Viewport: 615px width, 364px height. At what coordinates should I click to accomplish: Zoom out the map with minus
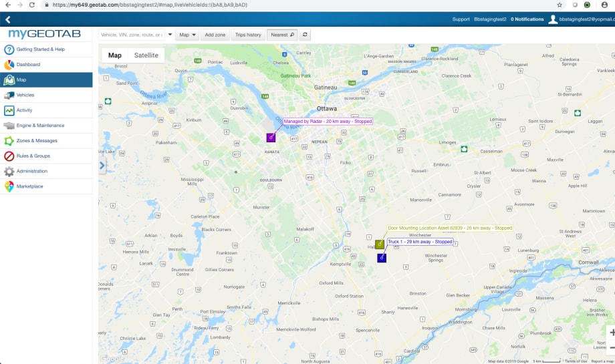pyautogui.click(x=612, y=347)
